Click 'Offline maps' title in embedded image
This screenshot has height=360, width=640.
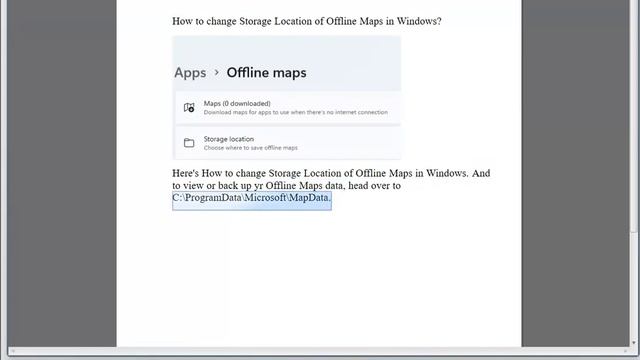pos(267,73)
